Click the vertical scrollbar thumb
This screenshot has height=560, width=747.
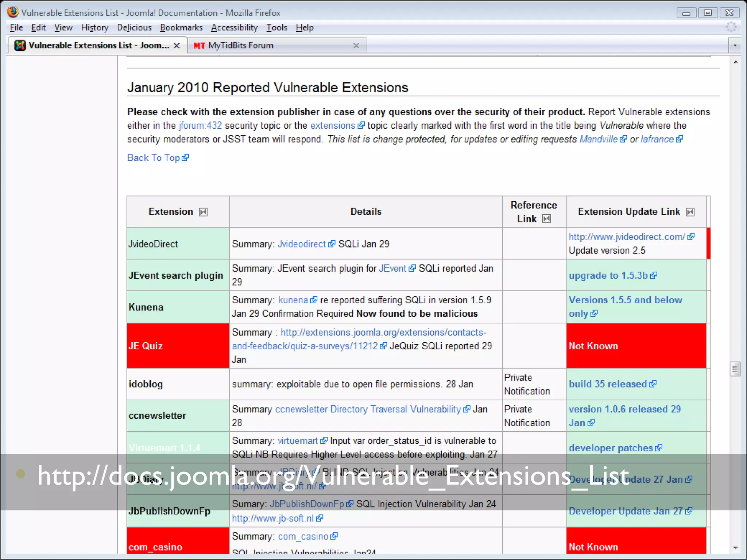[x=735, y=369]
